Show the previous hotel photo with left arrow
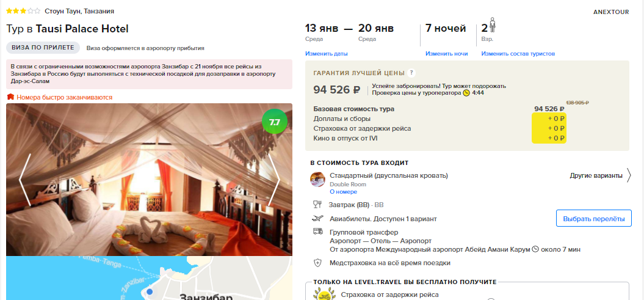Viewport: 644px width, 300px height. [x=24, y=180]
